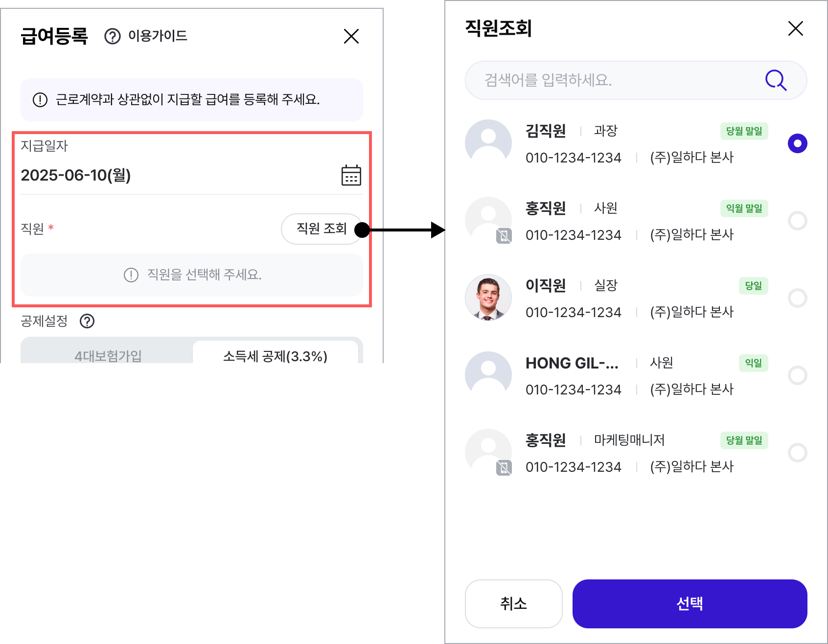Open the 이용가이드 help question-mark icon
This screenshot has height=644, width=828.
(113, 36)
